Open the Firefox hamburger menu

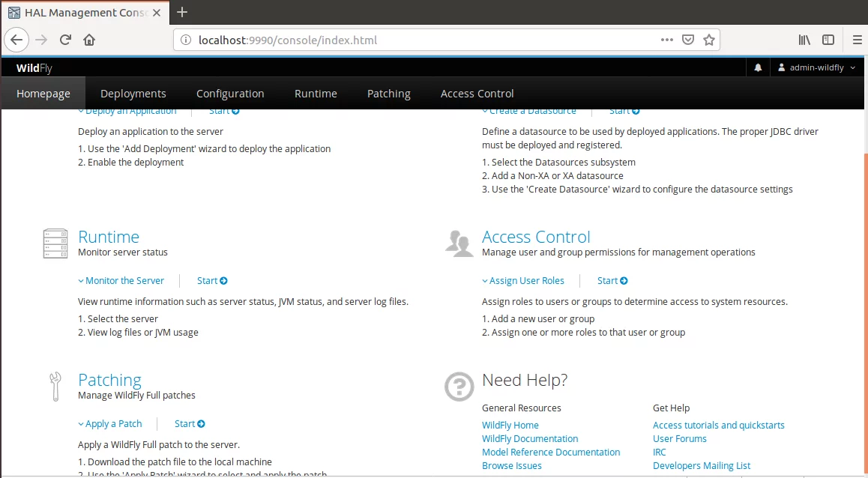(x=856, y=40)
